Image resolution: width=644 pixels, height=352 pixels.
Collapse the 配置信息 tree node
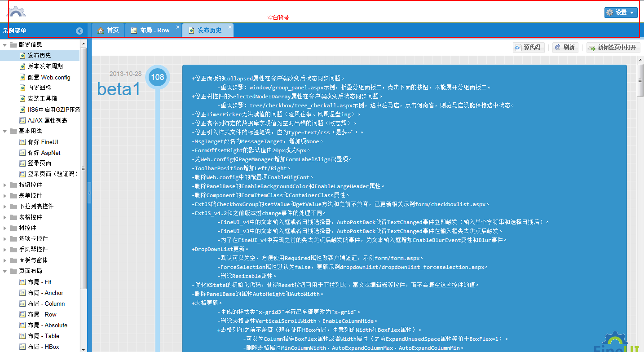[5, 44]
